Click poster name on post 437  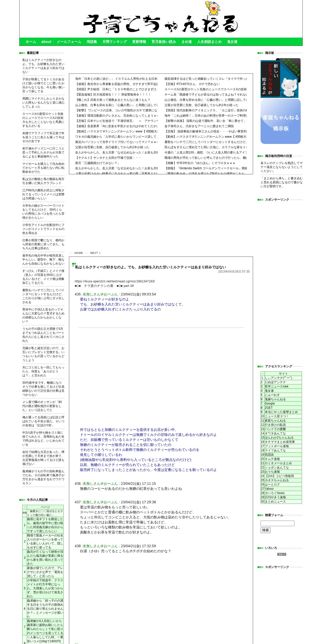100,502
